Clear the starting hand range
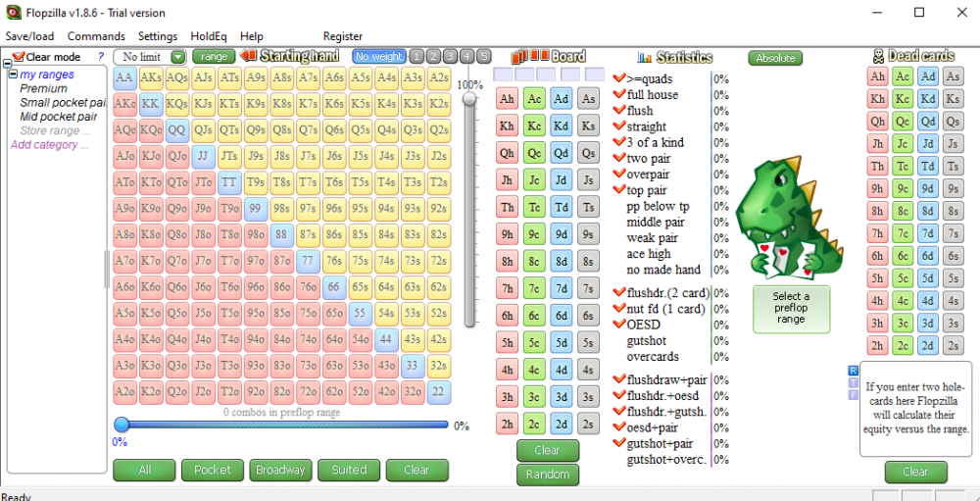Image resolution: width=980 pixels, height=501 pixels. 416,470
